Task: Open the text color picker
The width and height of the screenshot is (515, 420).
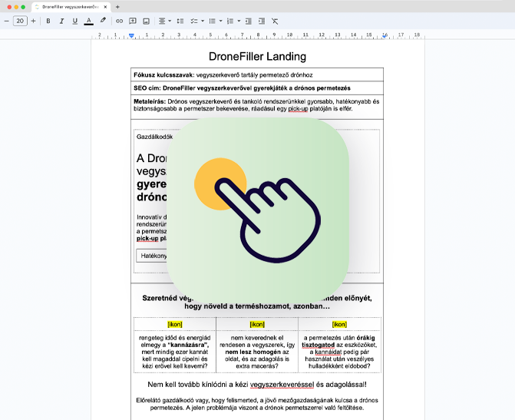Action: [x=88, y=21]
